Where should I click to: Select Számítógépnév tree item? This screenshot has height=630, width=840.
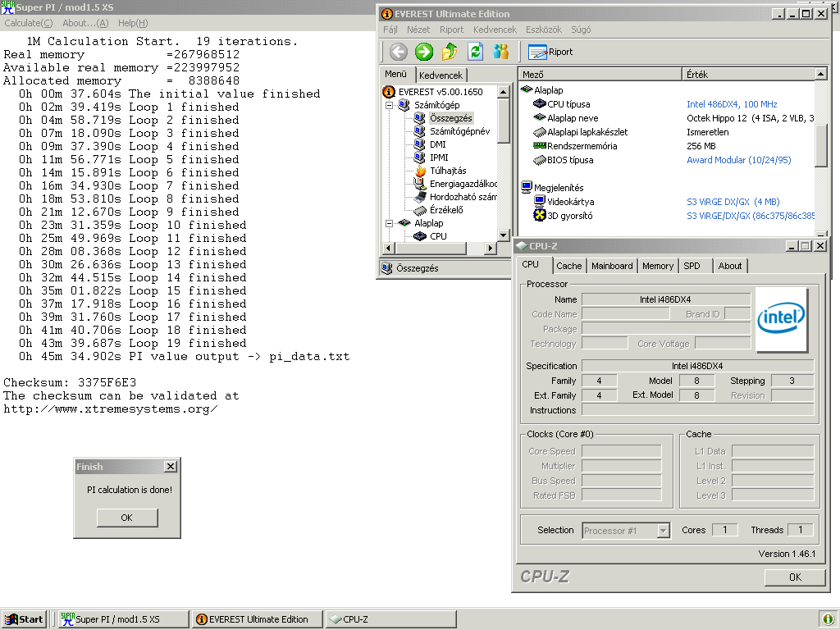[x=459, y=131]
